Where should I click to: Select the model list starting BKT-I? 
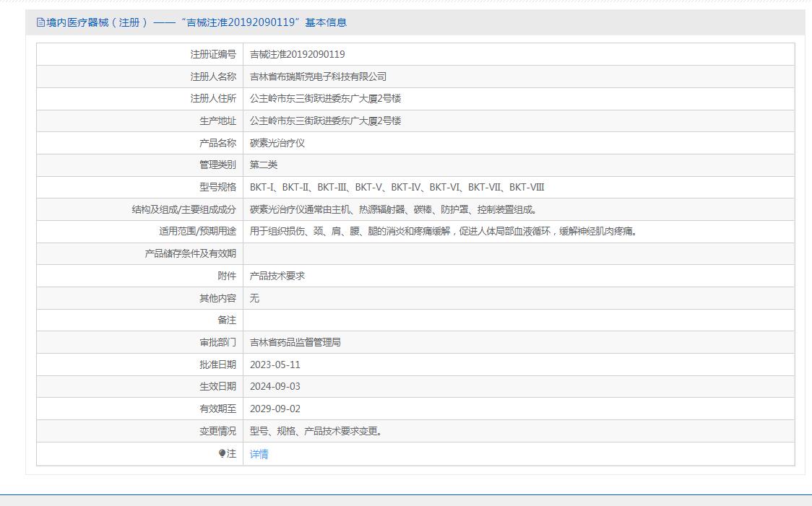397,187
